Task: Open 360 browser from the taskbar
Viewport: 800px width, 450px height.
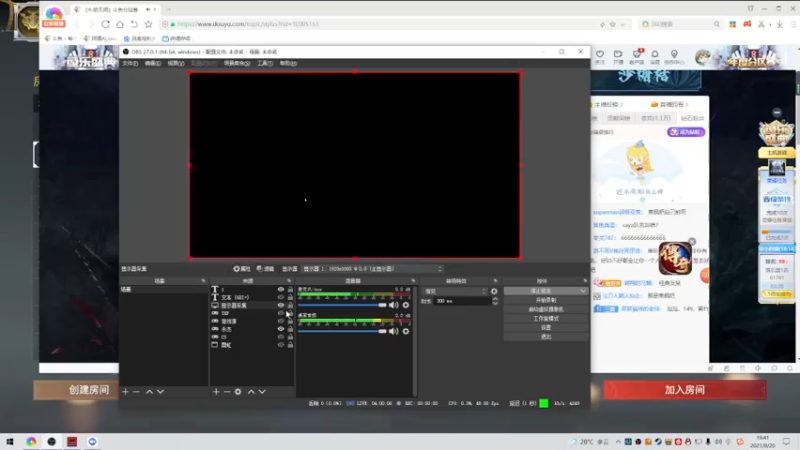Action: click(31, 441)
